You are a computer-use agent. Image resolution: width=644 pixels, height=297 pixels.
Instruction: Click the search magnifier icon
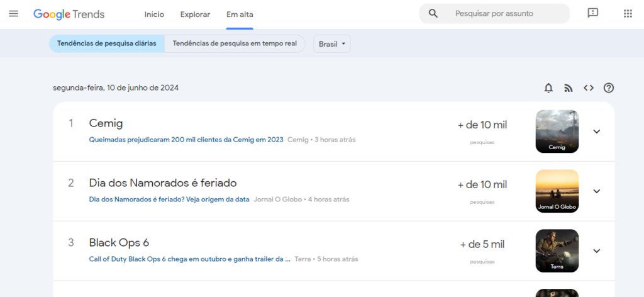point(433,14)
